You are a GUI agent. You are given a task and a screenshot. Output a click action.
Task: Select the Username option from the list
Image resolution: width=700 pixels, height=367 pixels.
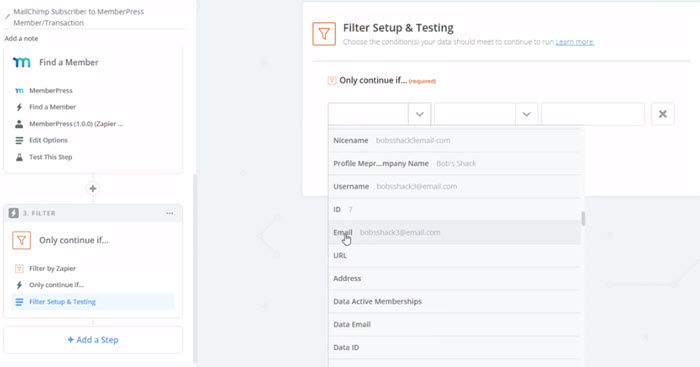455,187
